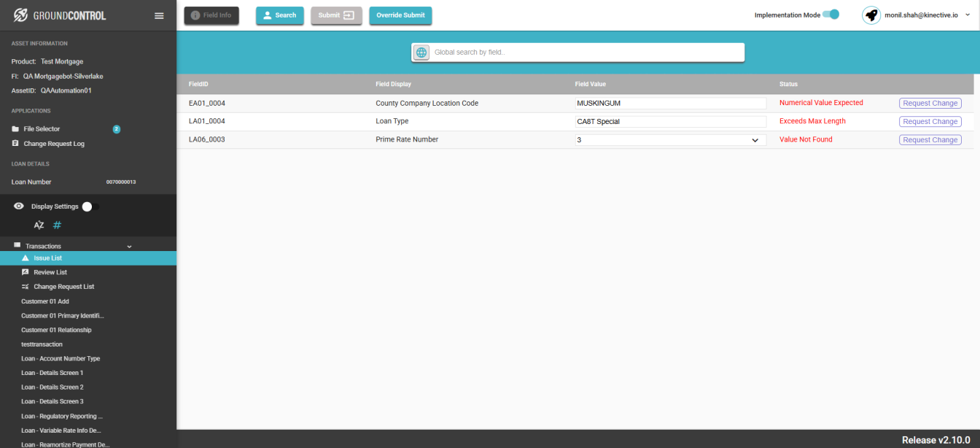
Task: Click the Field Info button
Action: pos(211,15)
